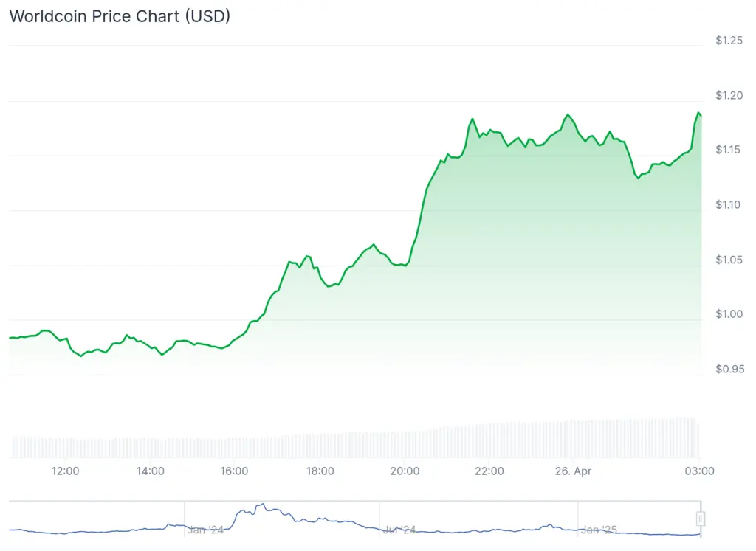Click the $1.25 price axis label

[x=729, y=40]
